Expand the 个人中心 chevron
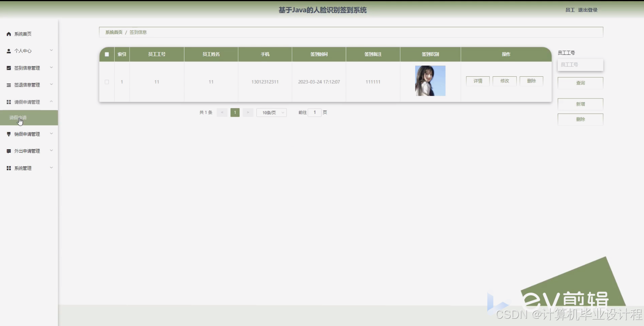 (x=51, y=50)
